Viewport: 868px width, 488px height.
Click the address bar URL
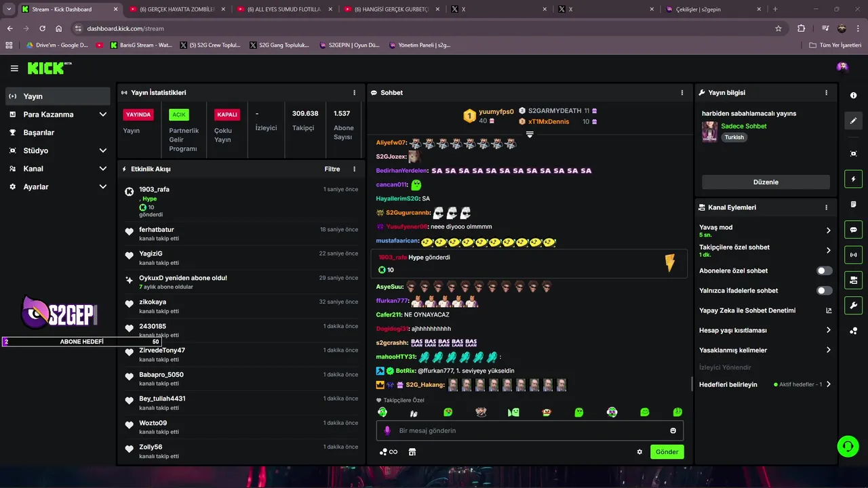pos(125,28)
